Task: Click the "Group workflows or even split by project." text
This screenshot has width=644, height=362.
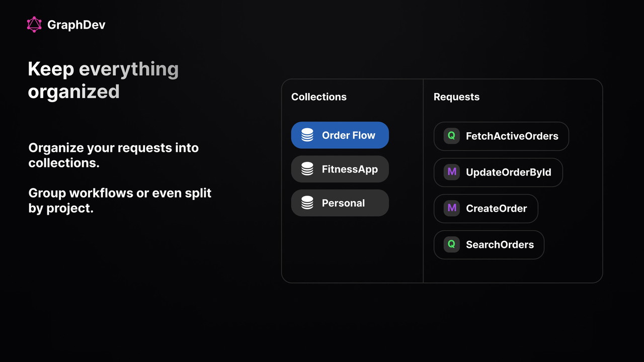Action: [120, 200]
